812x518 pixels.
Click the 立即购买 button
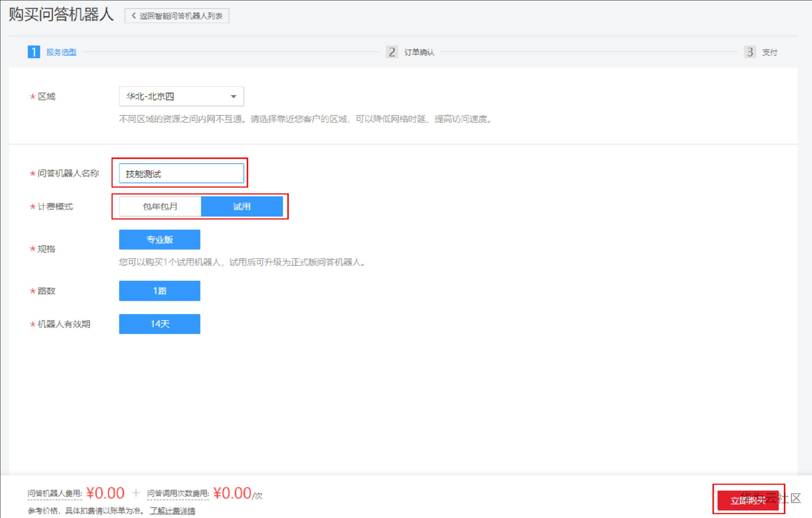click(747, 501)
